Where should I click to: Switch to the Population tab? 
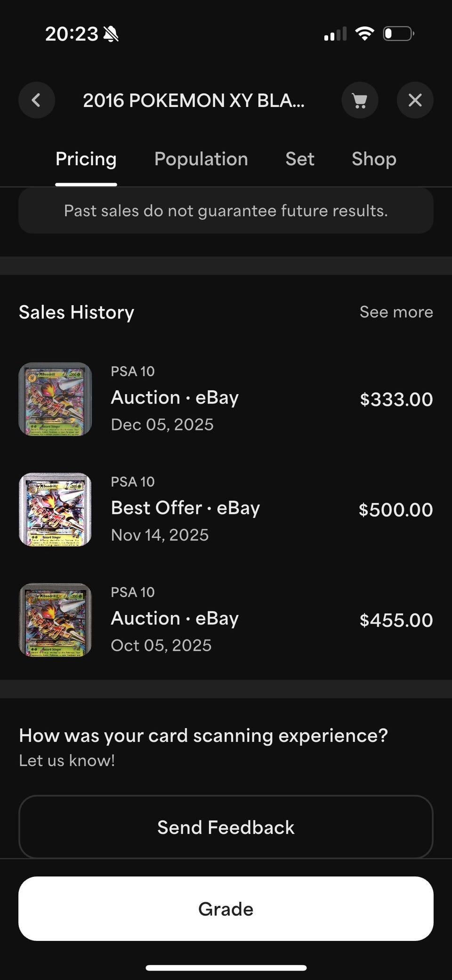(x=201, y=159)
